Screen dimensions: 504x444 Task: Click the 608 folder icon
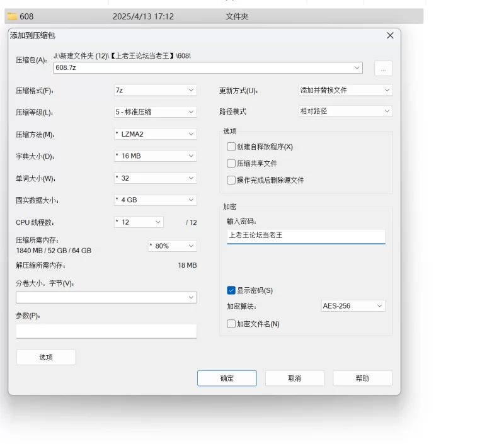click(12, 16)
